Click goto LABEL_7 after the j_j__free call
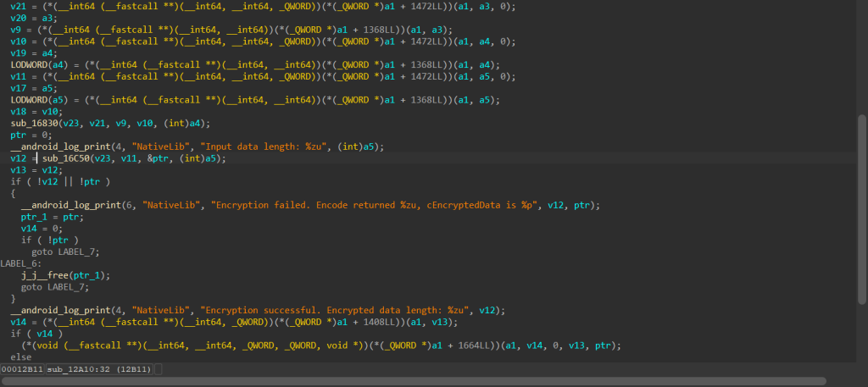868x387 pixels. click(55, 287)
